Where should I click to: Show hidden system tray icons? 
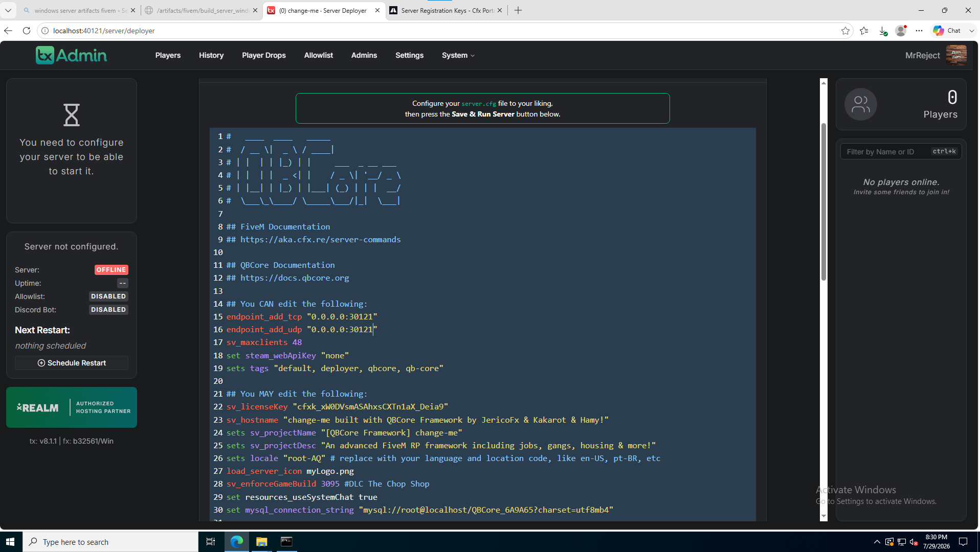pos(877,542)
